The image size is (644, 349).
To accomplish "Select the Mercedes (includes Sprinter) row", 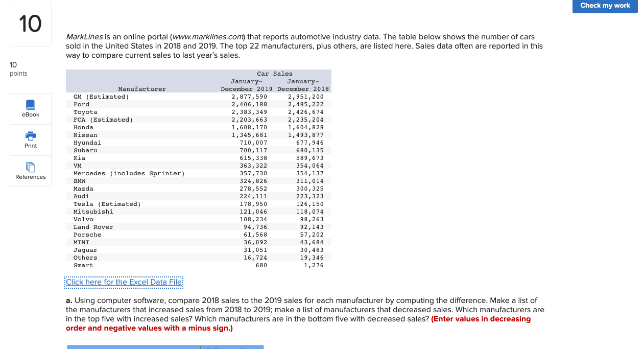I will click(x=198, y=173).
